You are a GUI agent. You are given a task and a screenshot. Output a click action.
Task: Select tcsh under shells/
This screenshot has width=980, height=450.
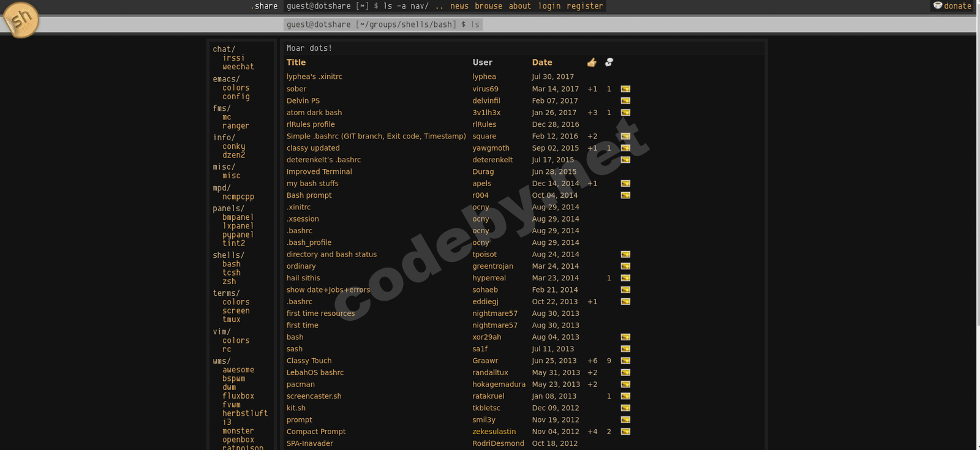tap(231, 272)
